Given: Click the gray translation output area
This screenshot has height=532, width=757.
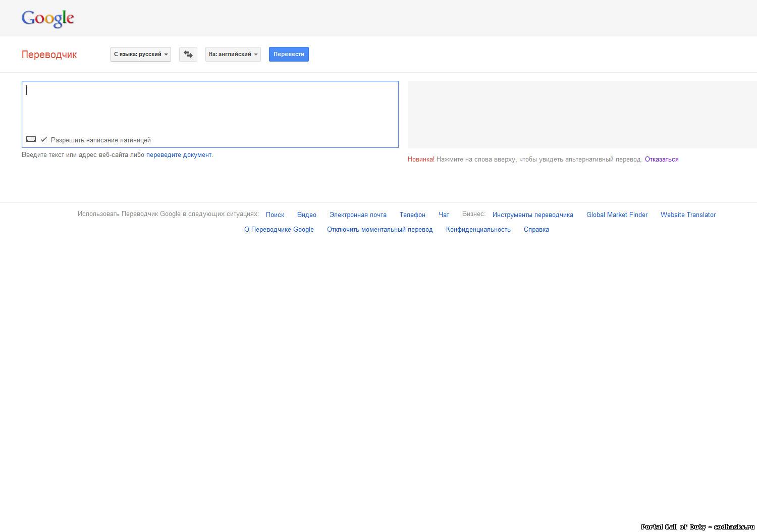Looking at the screenshot, I should click(582, 115).
